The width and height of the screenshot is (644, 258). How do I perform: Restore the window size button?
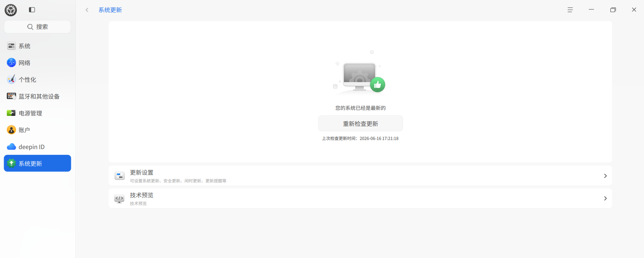click(613, 10)
